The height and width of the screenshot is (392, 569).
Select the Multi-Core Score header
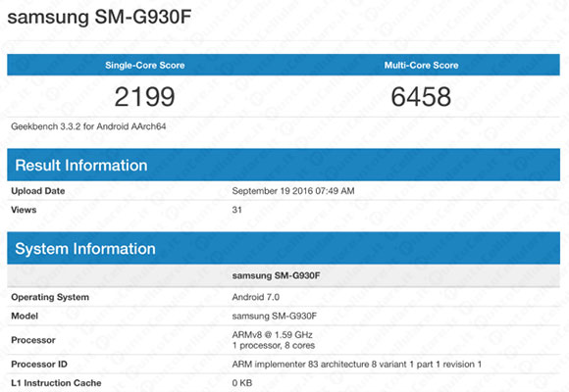pos(421,66)
